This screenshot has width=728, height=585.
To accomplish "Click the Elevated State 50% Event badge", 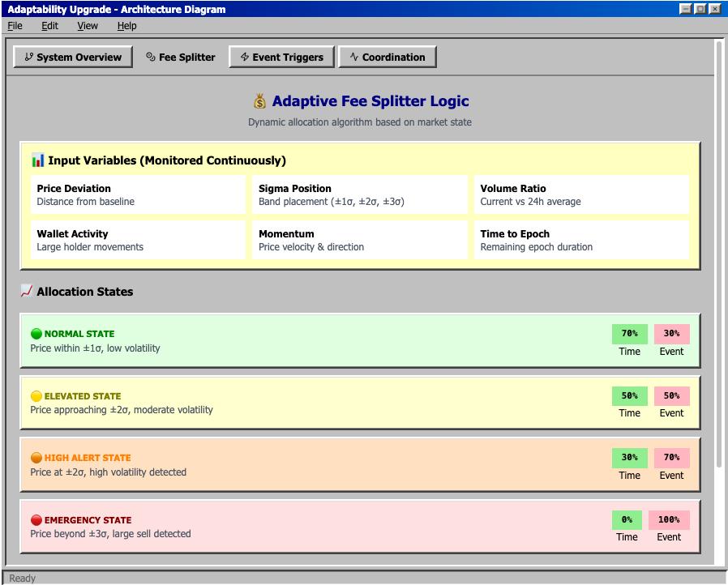I will point(672,395).
